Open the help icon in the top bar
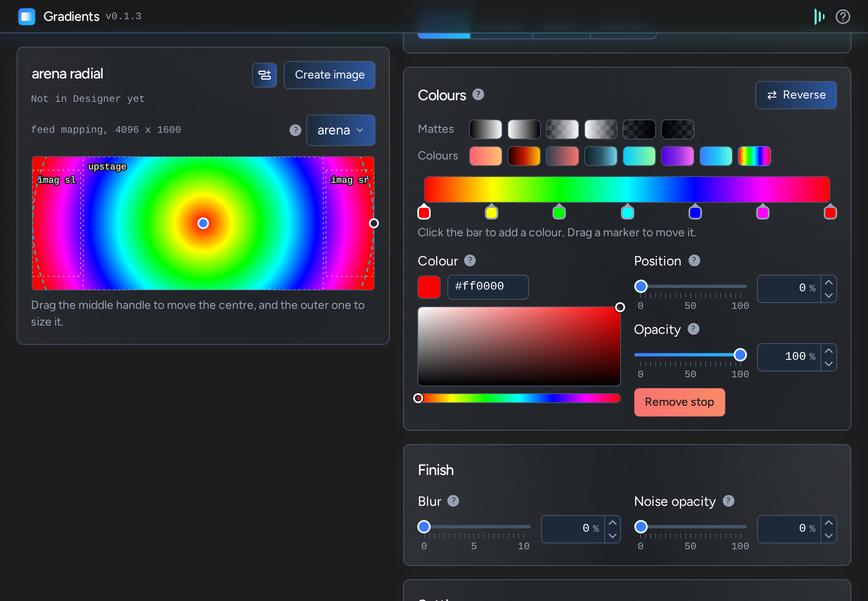This screenshot has width=868, height=601. (843, 17)
